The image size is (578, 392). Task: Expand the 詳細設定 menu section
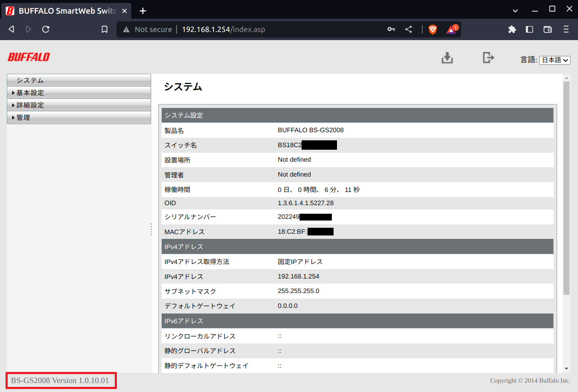(x=30, y=105)
